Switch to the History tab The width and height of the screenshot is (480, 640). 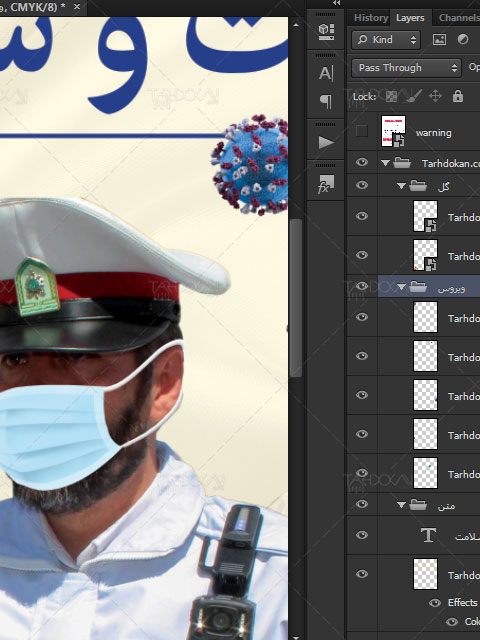point(371,18)
